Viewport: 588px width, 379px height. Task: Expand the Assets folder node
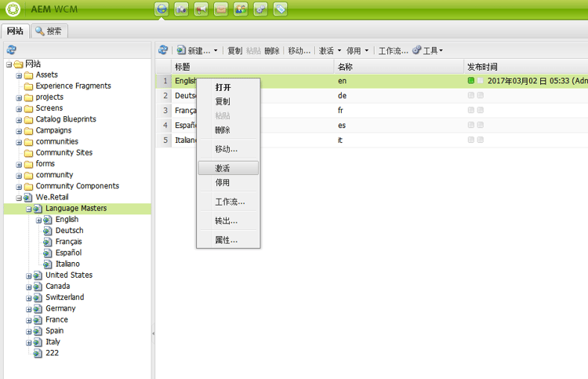coord(19,76)
